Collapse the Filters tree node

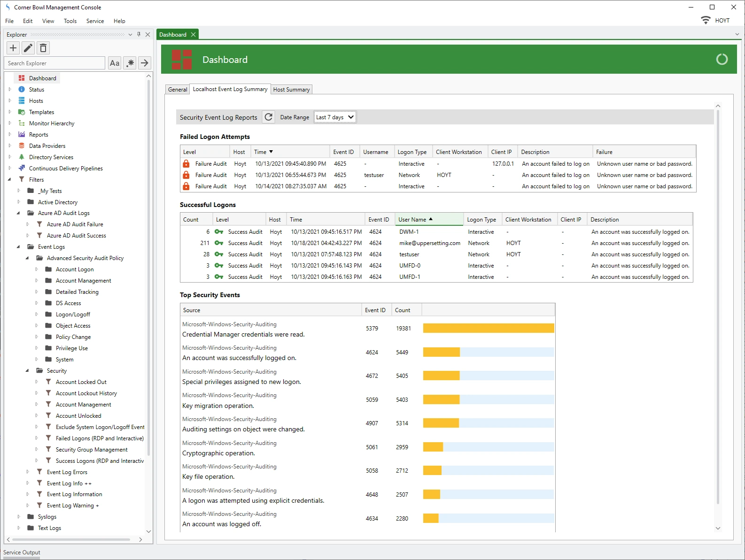click(x=9, y=179)
